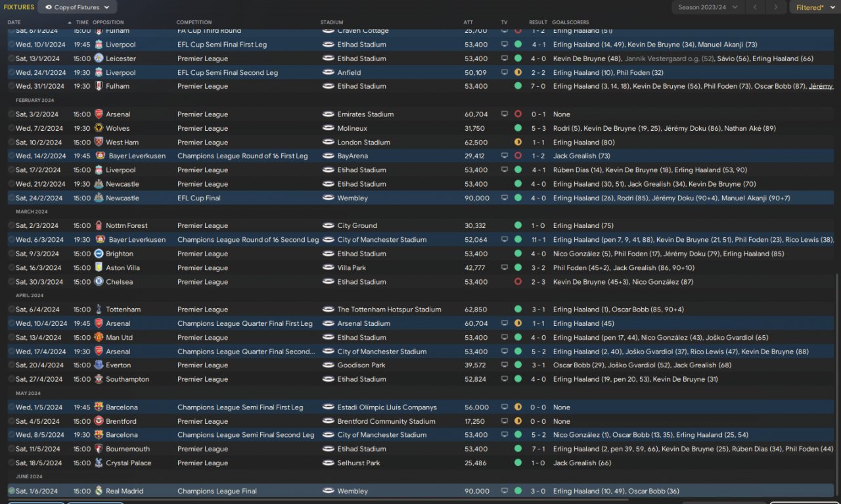Click the Arsenal badge on 3/2/2024 row
Screen dimensions: 841x504
coord(99,114)
